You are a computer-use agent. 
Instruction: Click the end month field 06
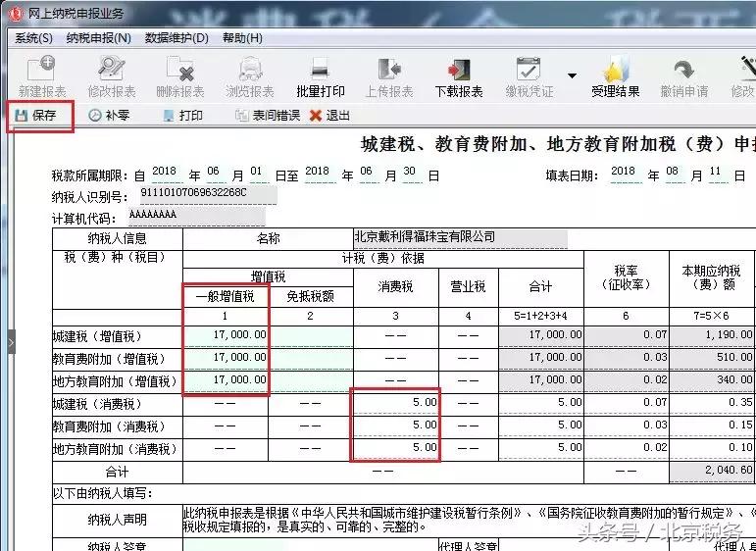click(368, 174)
